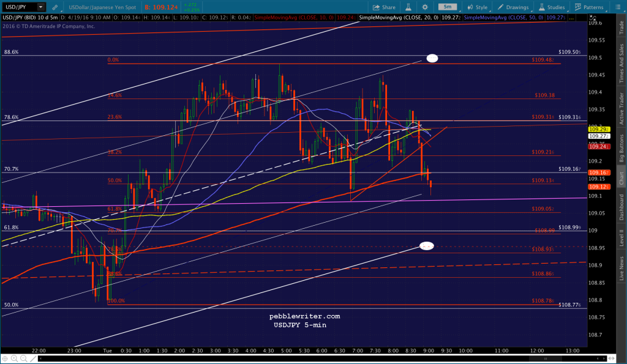Open the Drawings menu

click(513, 7)
